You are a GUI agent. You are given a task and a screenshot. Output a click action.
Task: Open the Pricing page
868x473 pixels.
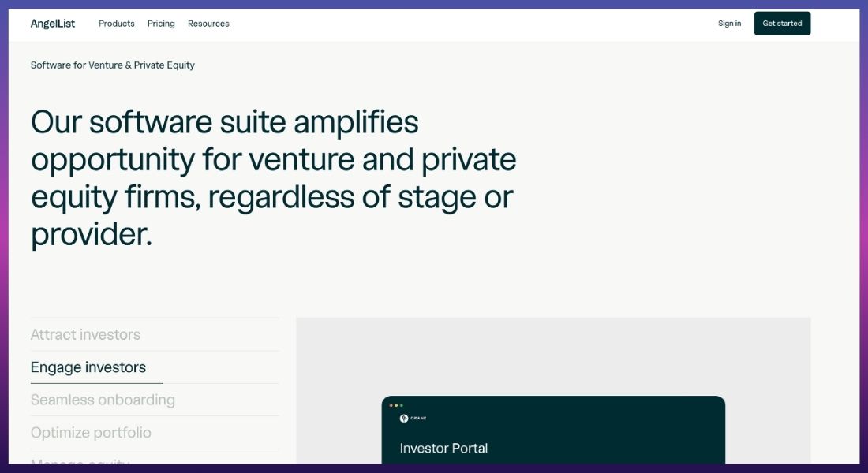click(161, 24)
